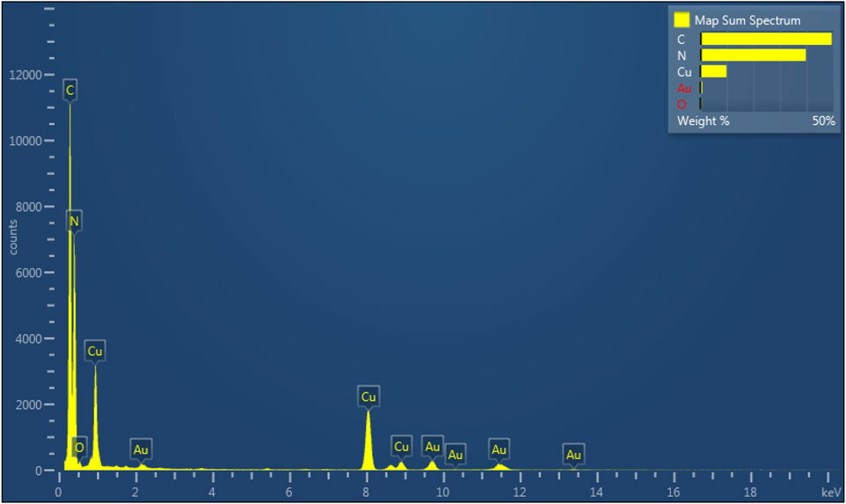This screenshot has height=504, width=846.
Task: Click the 4 x-axis tick value
Action: pos(212,493)
